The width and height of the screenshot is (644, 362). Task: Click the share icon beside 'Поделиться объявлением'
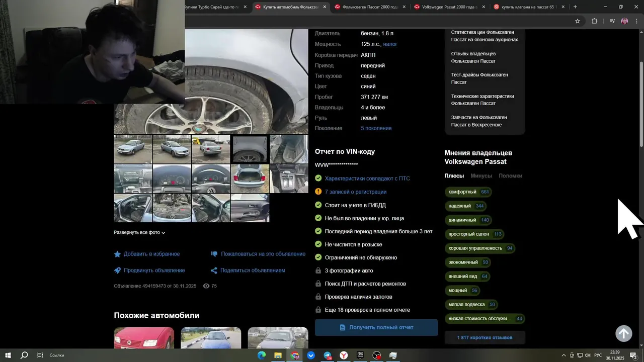214,270
